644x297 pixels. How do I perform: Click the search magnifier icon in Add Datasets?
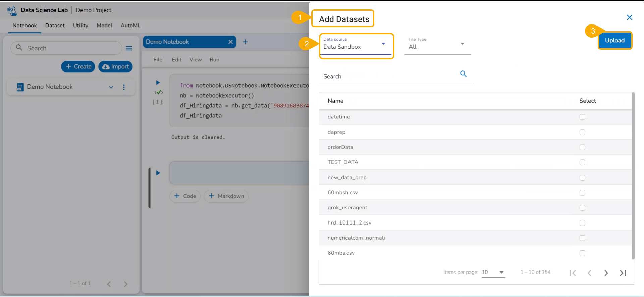click(x=463, y=74)
